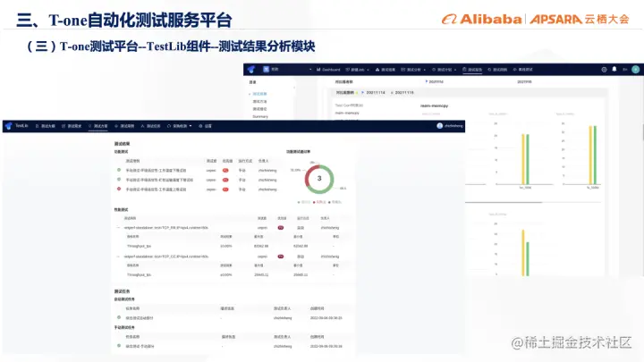
Task: Collapse the netperf TCP_CC performance test row
Action: tap(118, 257)
